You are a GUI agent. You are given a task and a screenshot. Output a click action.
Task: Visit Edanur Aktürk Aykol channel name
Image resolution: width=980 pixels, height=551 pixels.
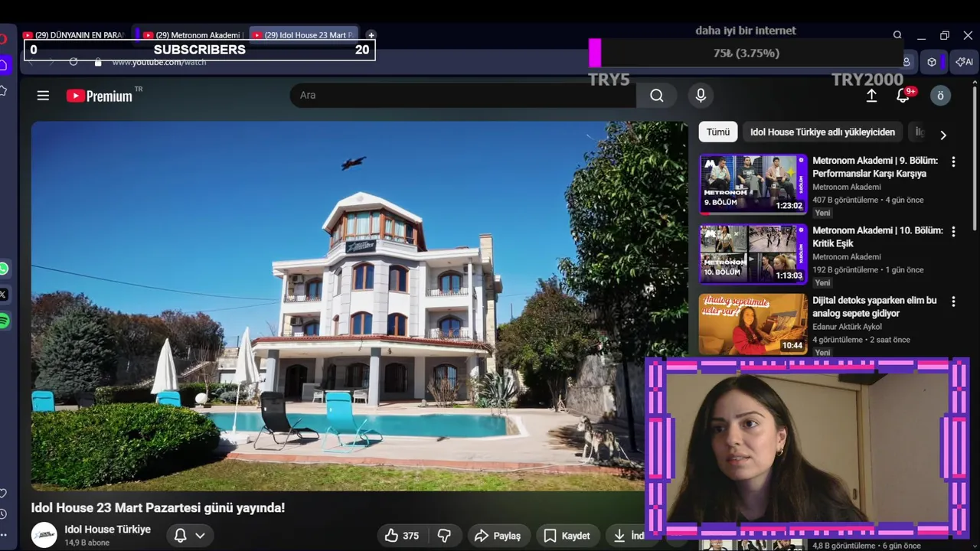coord(847,327)
